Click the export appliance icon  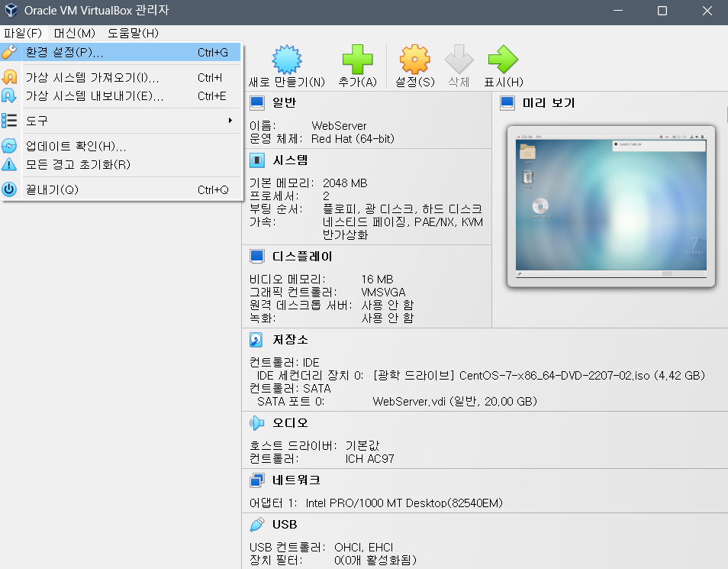9,95
